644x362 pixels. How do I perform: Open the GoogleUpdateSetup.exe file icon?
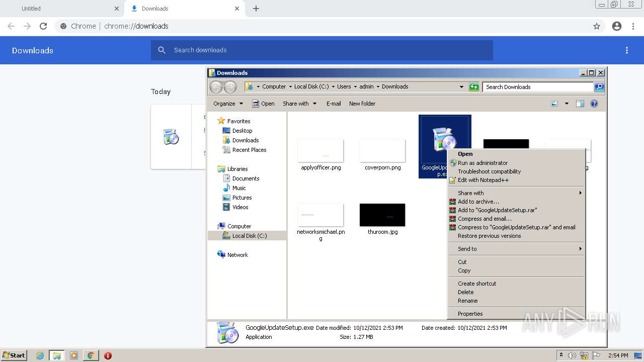pyautogui.click(x=445, y=140)
